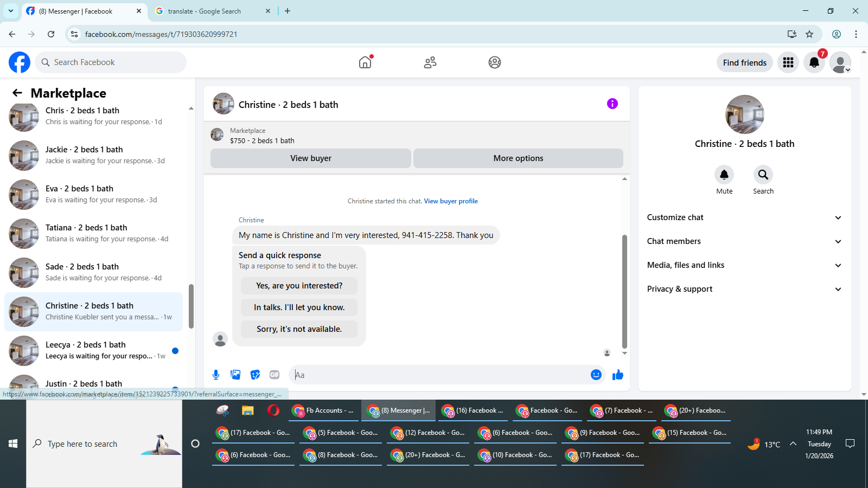868x488 pixels.
Task: Click the Search Facebook field
Action: (x=111, y=62)
